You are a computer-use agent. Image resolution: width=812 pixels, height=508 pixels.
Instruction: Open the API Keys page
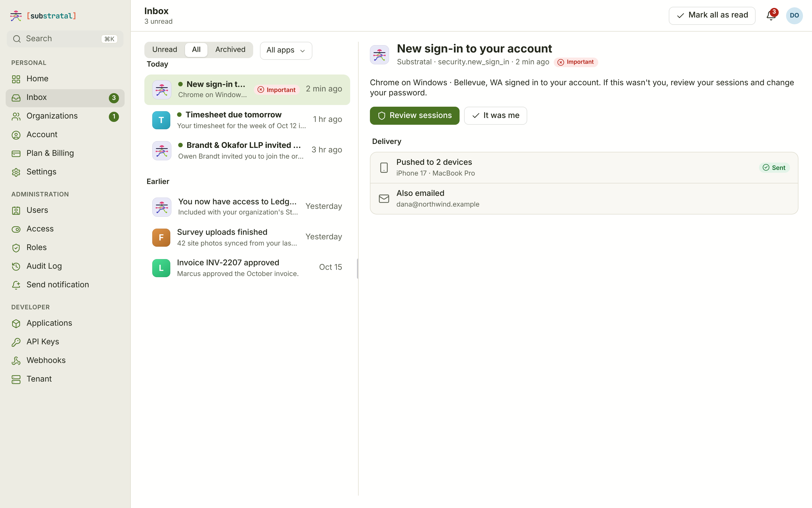pyautogui.click(x=65, y=342)
